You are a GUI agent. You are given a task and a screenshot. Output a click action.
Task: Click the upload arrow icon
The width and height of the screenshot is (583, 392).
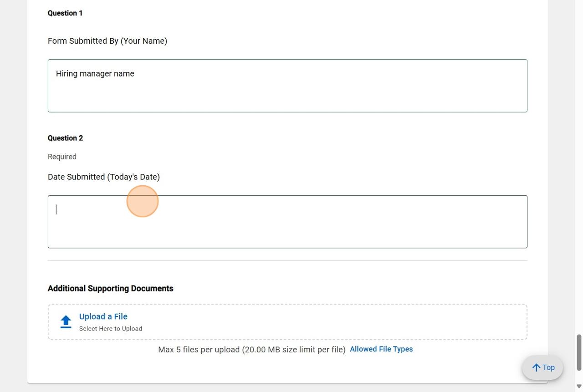66,321
